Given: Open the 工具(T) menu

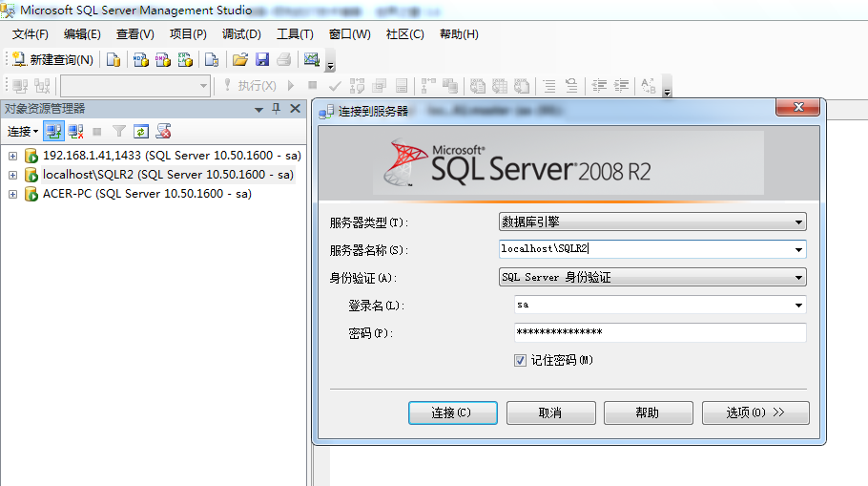Looking at the screenshot, I should (295, 34).
